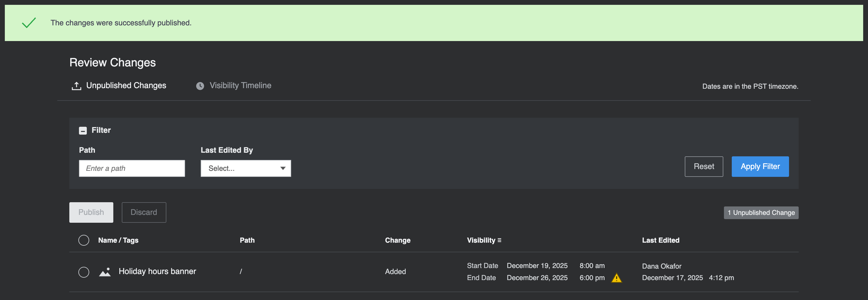Click the Apply Filter button
868x300 pixels.
click(x=760, y=166)
